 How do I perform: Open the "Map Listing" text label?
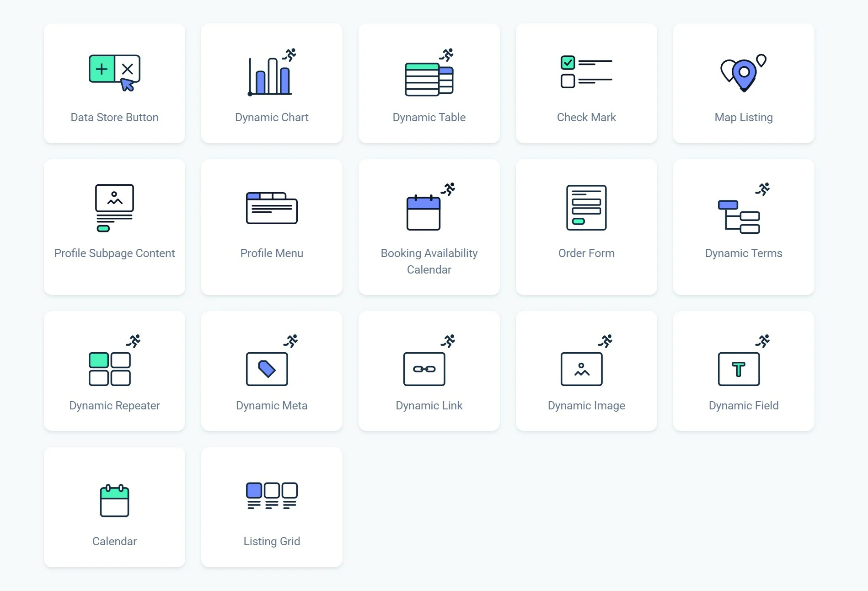click(x=744, y=118)
